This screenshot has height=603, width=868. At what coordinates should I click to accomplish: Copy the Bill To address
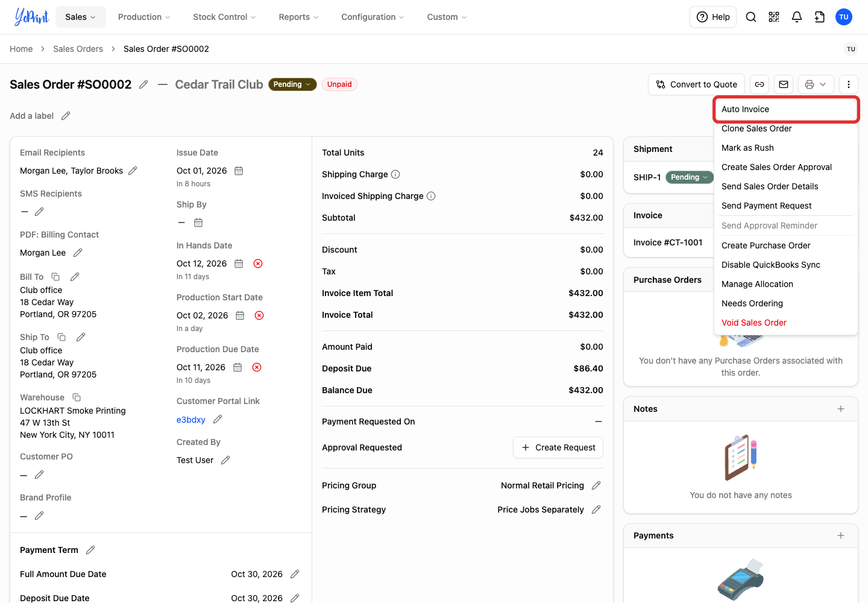(55, 277)
